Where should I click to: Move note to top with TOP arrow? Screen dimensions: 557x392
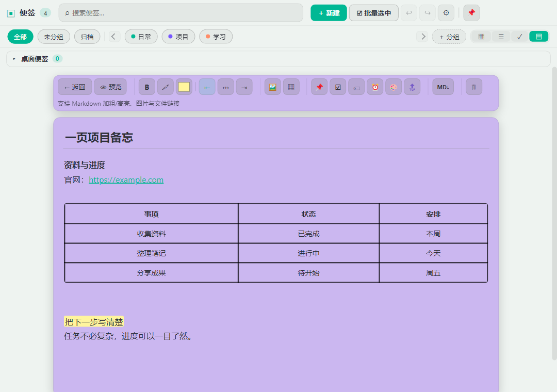[412, 87]
